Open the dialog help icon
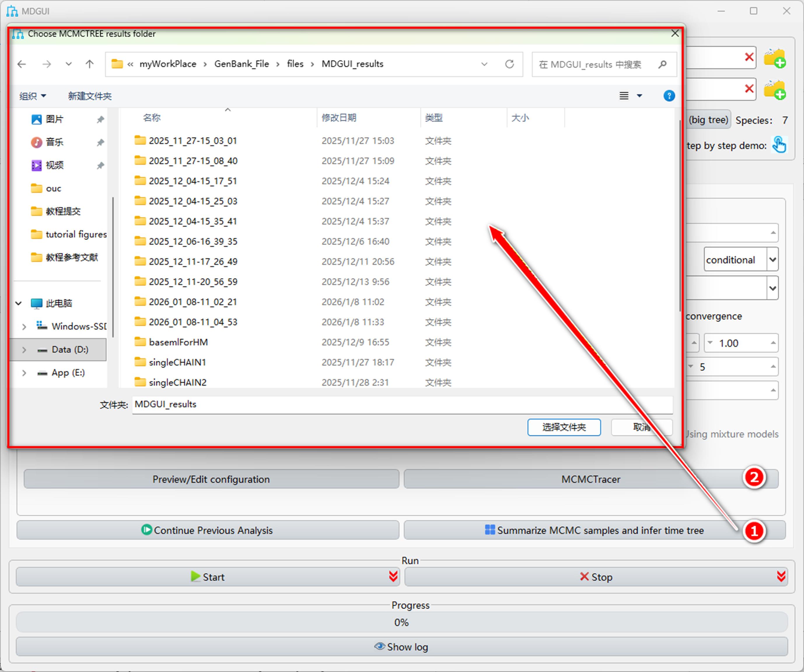 tap(669, 96)
